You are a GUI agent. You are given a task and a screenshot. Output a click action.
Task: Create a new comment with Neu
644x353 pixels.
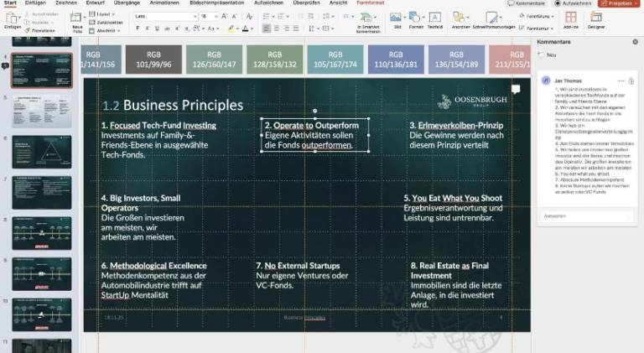click(548, 55)
